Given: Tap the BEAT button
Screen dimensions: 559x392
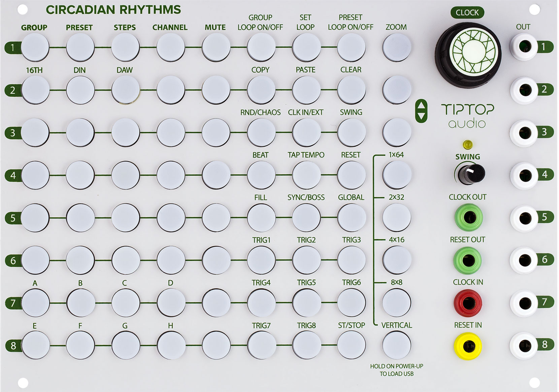Looking at the screenshot, I should (261, 175).
